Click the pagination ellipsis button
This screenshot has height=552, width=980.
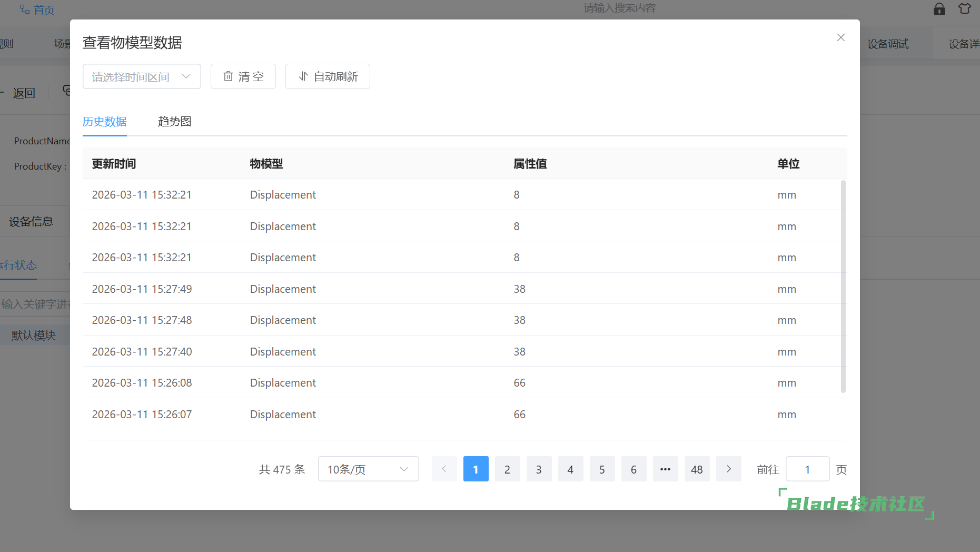coord(665,469)
